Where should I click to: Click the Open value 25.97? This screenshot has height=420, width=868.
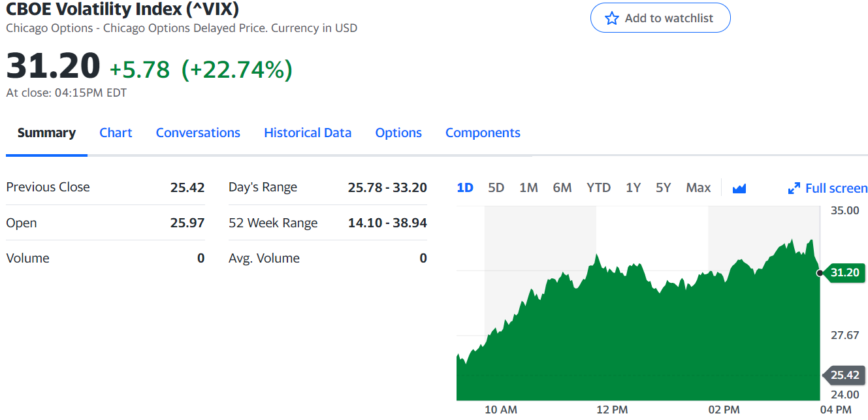click(x=187, y=223)
